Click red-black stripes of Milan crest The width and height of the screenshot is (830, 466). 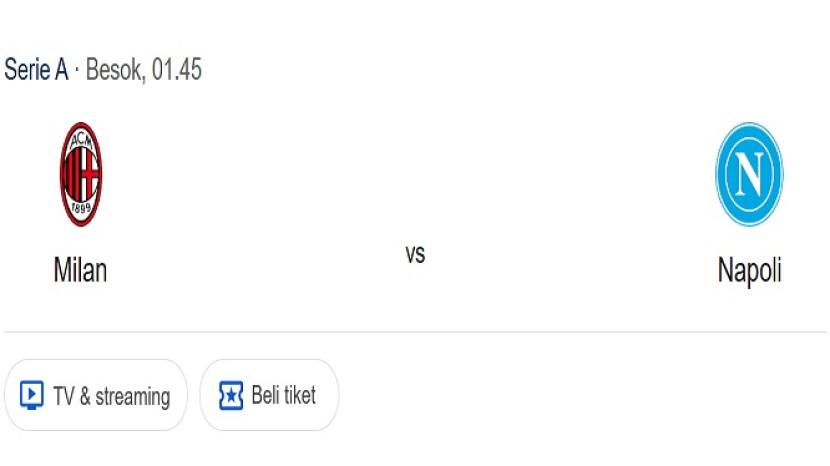(80, 174)
